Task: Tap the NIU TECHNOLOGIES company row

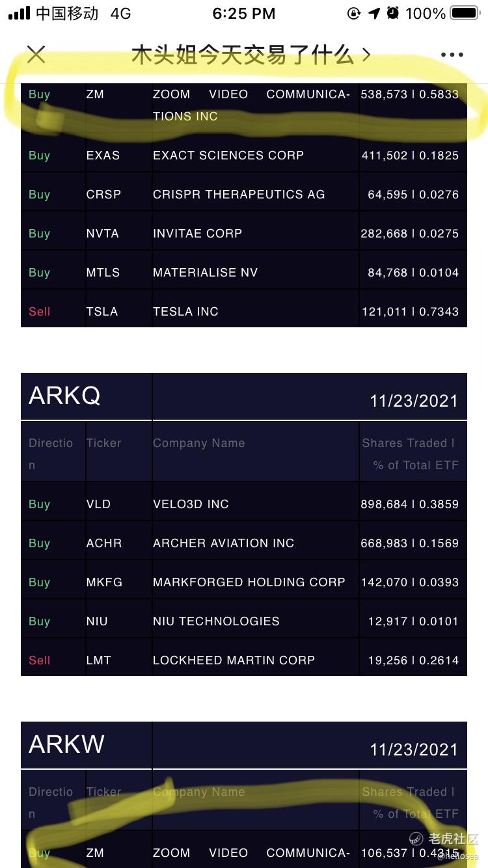Action: click(244, 621)
